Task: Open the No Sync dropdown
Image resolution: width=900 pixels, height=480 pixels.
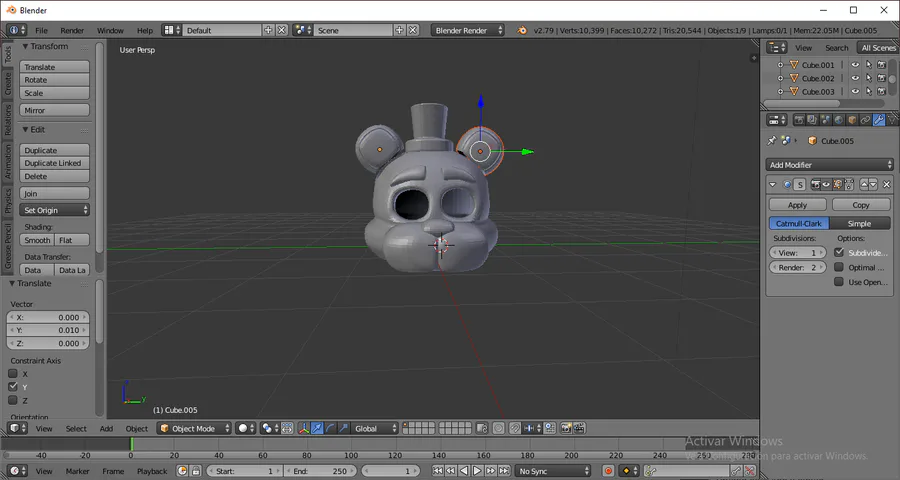Action: [553, 471]
